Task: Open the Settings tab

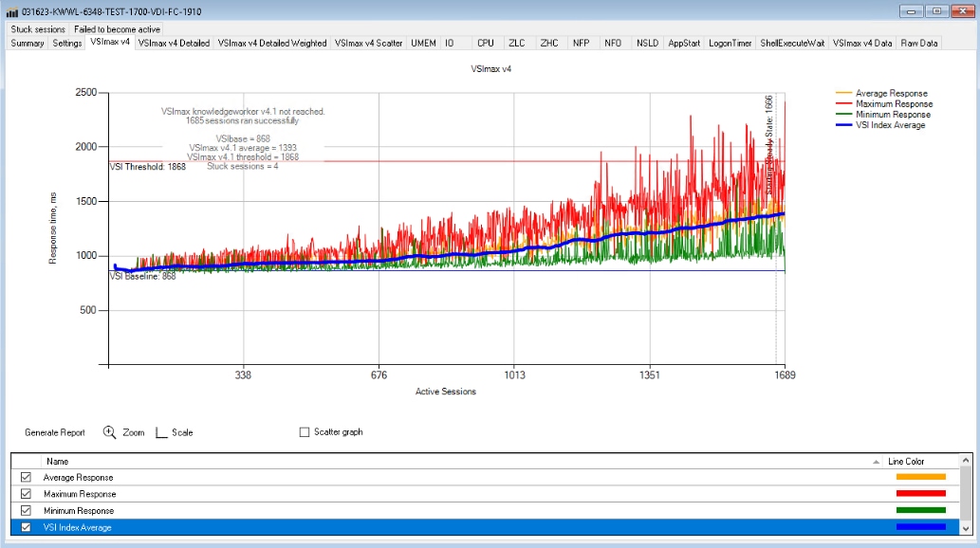Action: (65, 43)
